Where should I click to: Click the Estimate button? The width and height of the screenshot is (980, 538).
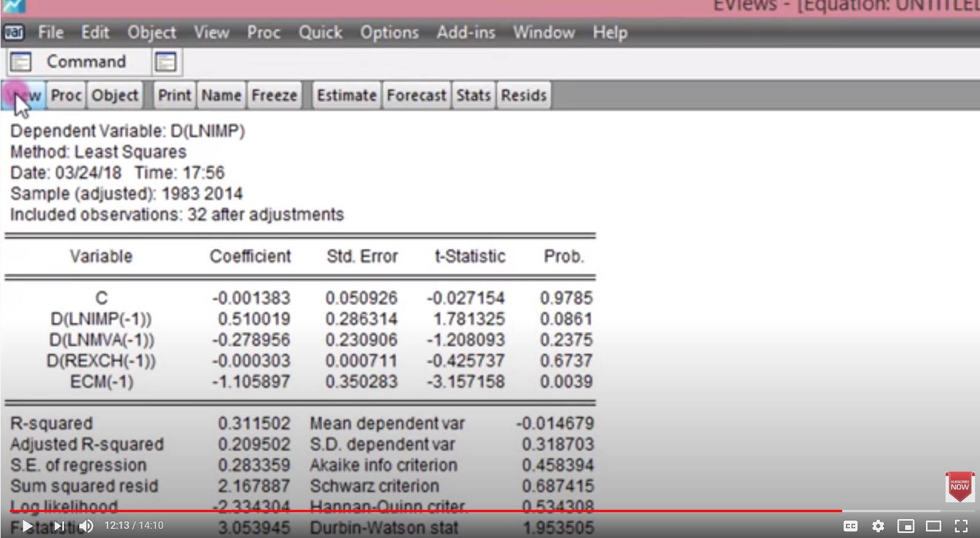click(x=346, y=95)
